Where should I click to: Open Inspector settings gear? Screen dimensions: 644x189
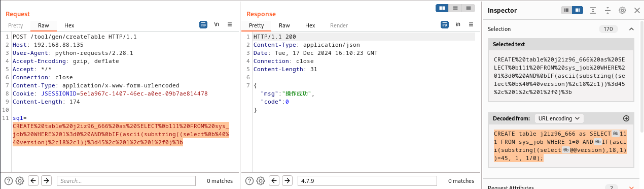[622, 10]
